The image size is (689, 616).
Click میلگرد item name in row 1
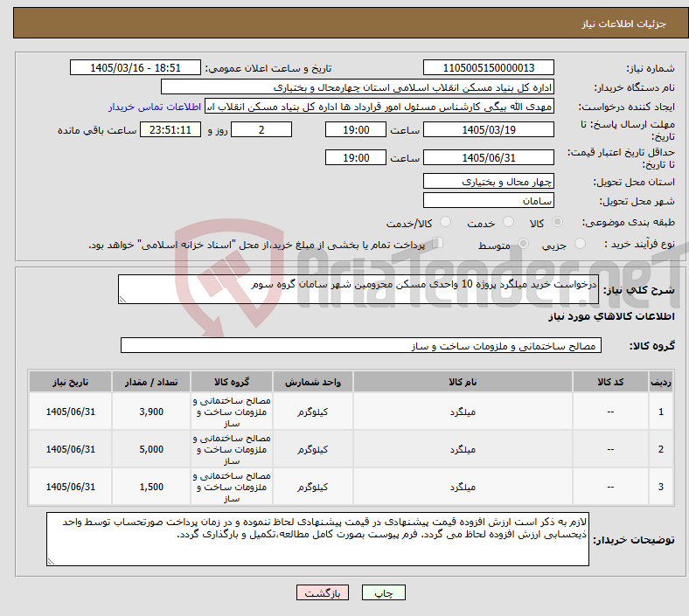[463, 412]
